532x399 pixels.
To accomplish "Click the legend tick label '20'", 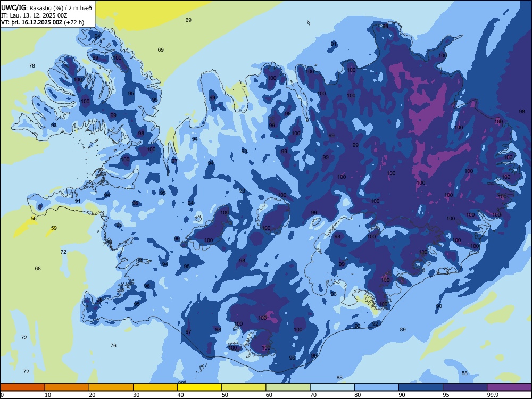I will click(92, 395).
